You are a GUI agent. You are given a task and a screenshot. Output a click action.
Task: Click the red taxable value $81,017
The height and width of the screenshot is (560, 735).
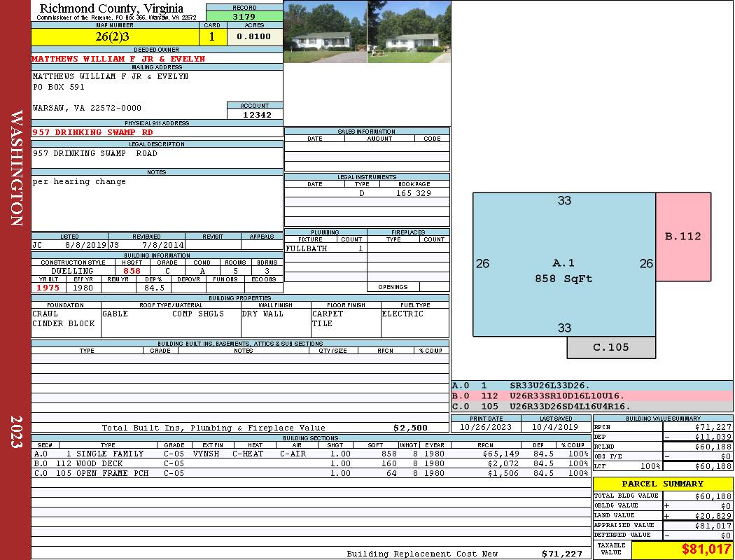coord(682,550)
